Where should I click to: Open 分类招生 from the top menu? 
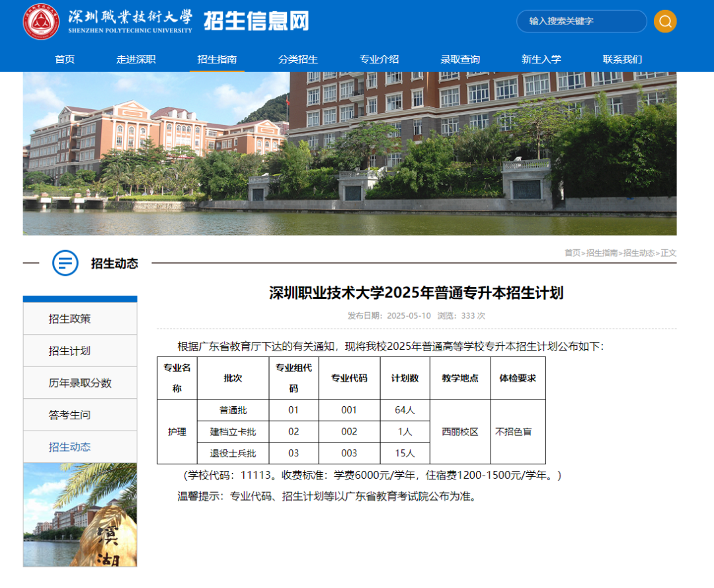point(298,59)
